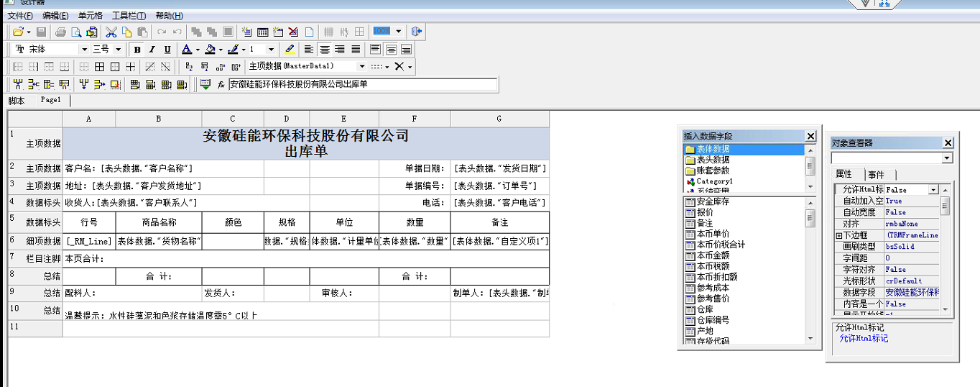Select the Category1 item
This screenshot has height=387, width=980.
714,181
